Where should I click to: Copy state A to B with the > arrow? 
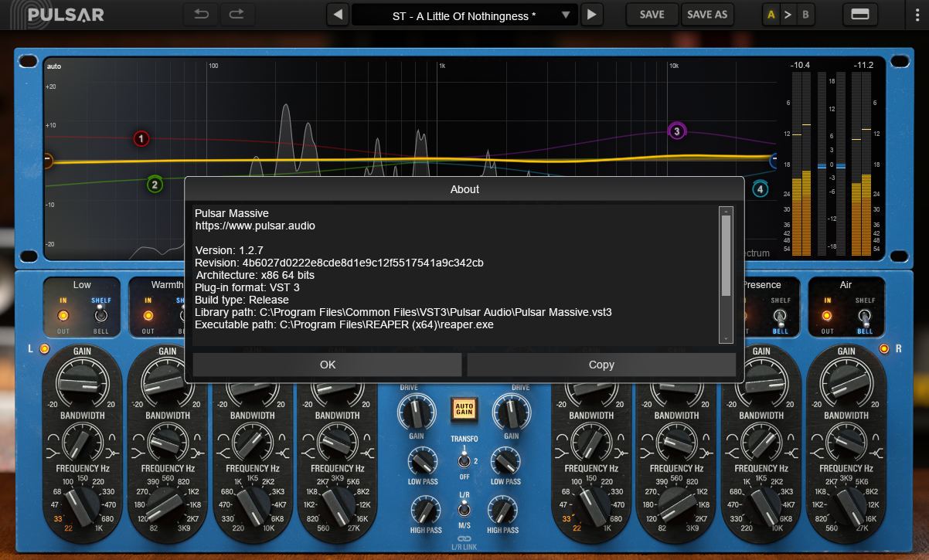click(788, 14)
